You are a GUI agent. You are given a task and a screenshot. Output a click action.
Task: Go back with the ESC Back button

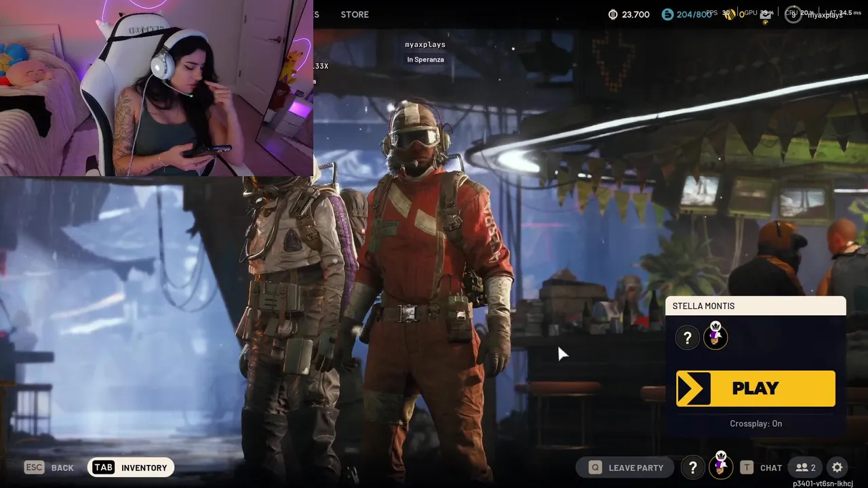[49, 468]
